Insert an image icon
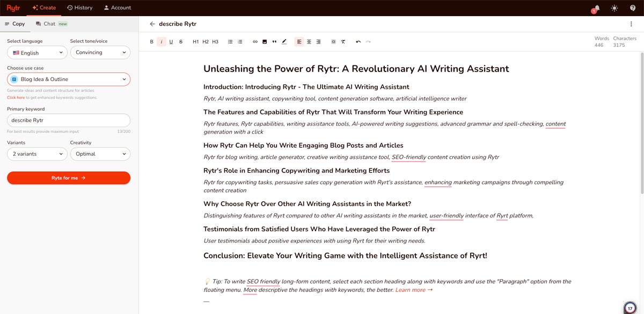 click(265, 42)
